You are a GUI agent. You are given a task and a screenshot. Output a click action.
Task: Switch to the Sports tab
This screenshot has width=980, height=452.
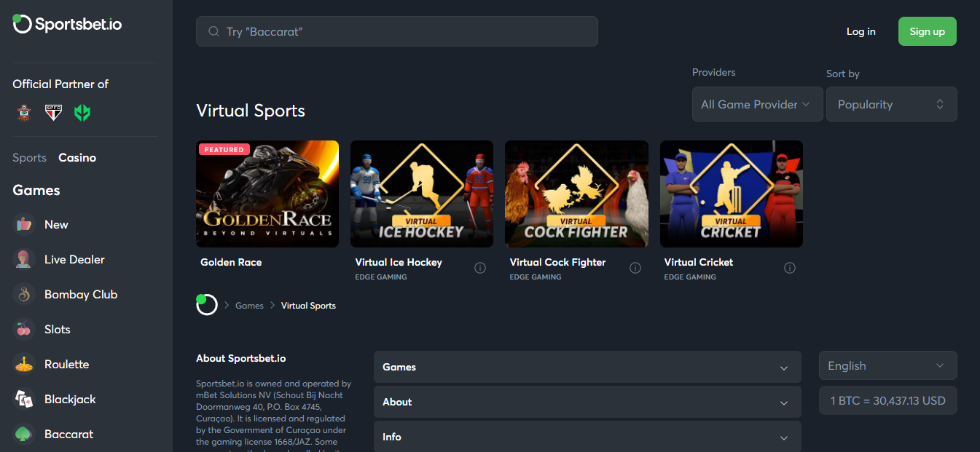point(29,157)
